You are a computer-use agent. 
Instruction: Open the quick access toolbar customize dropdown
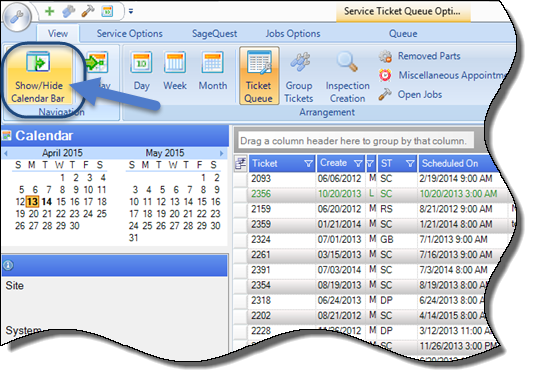coord(131,12)
